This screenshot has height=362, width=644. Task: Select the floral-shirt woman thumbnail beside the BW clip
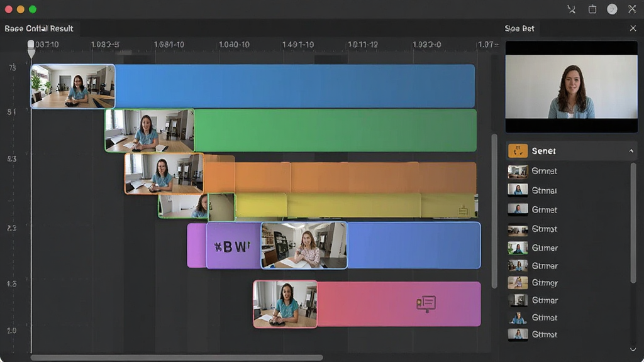click(x=304, y=246)
